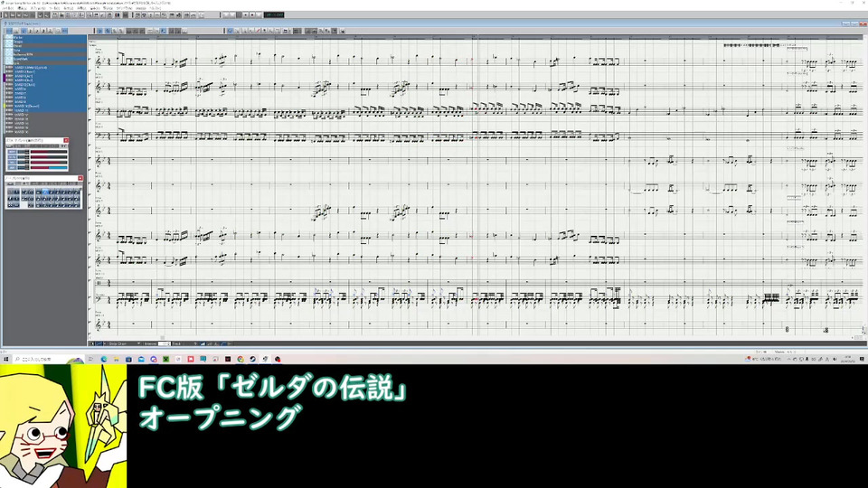
Task: Click the yellow color swatch of MIDI 10
Action: (x=5, y=107)
